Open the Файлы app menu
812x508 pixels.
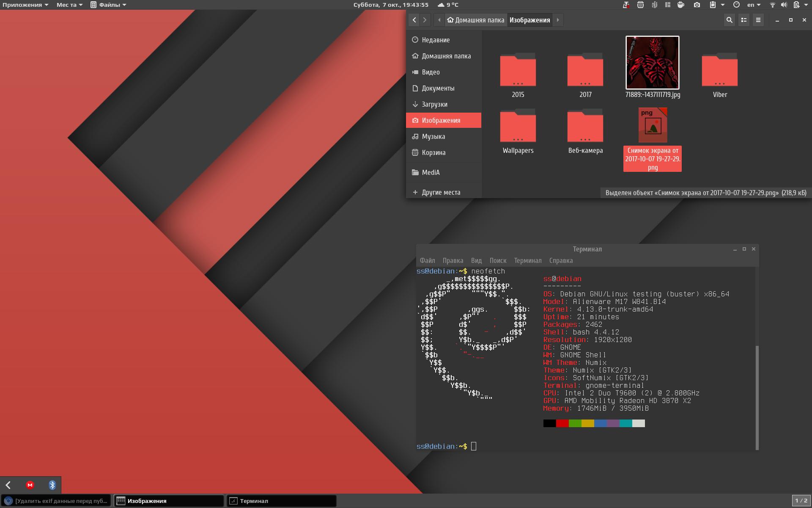tap(108, 5)
